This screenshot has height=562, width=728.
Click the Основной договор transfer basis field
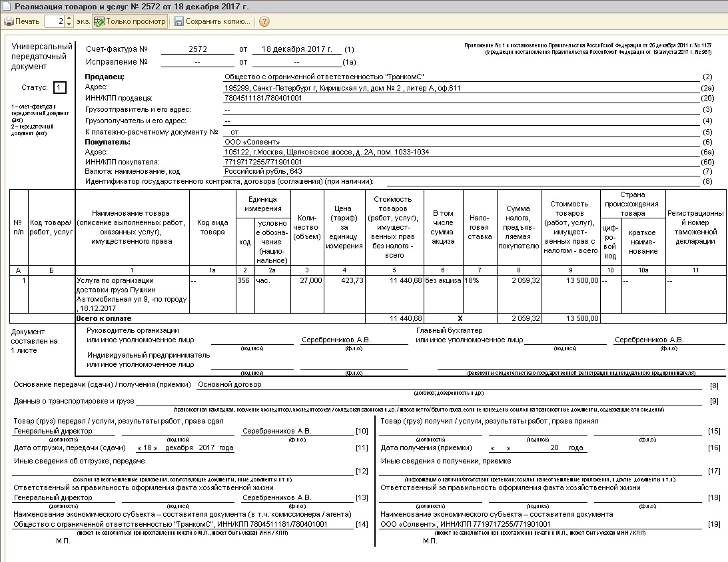pyautogui.click(x=230, y=384)
